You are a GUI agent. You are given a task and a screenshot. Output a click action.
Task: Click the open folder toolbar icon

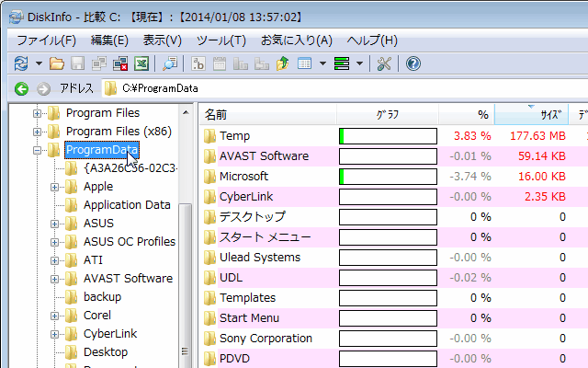(57, 63)
